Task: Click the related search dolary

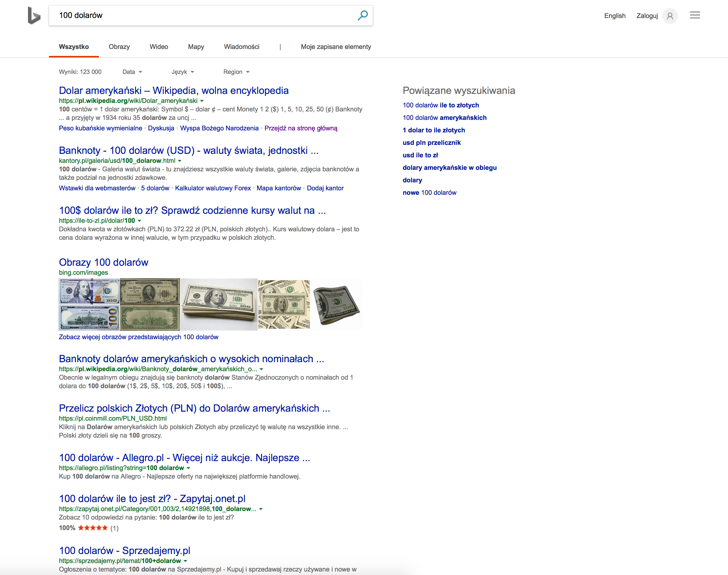Action: [412, 180]
